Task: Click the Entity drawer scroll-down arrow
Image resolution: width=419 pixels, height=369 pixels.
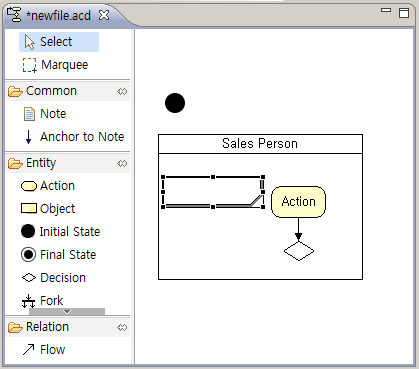Action: click(x=67, y=312)
